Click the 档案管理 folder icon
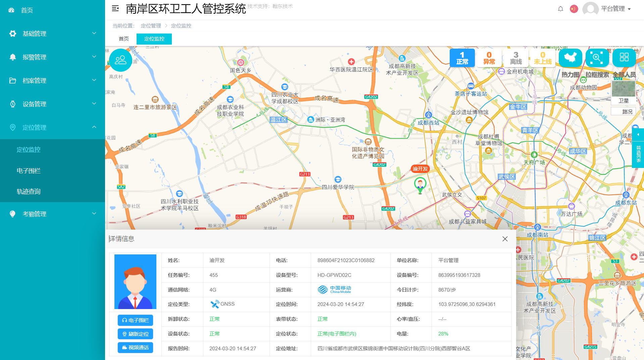The height and width of the screenshot is (360, 644). (x=13, y=80)
